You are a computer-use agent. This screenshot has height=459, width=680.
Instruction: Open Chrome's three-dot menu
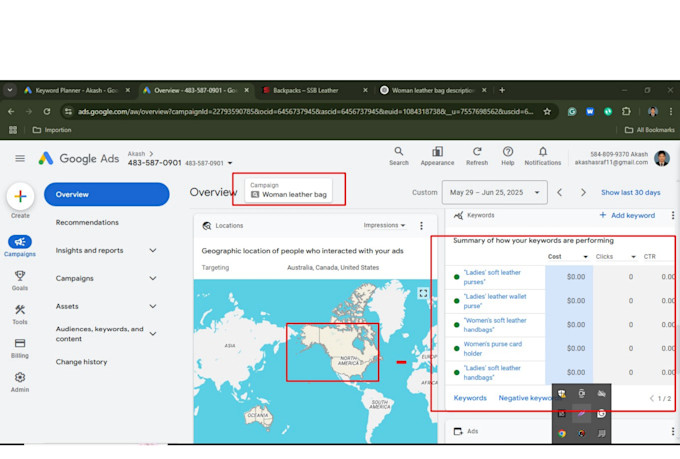point(670,111)
